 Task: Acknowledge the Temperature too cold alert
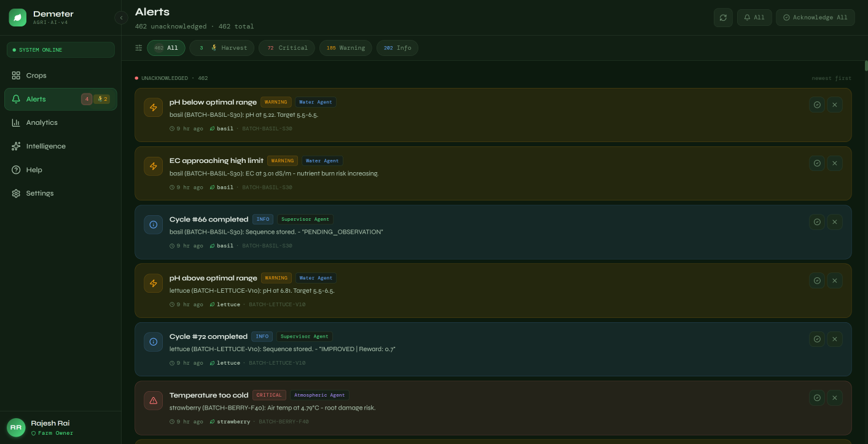pos(817,398)
